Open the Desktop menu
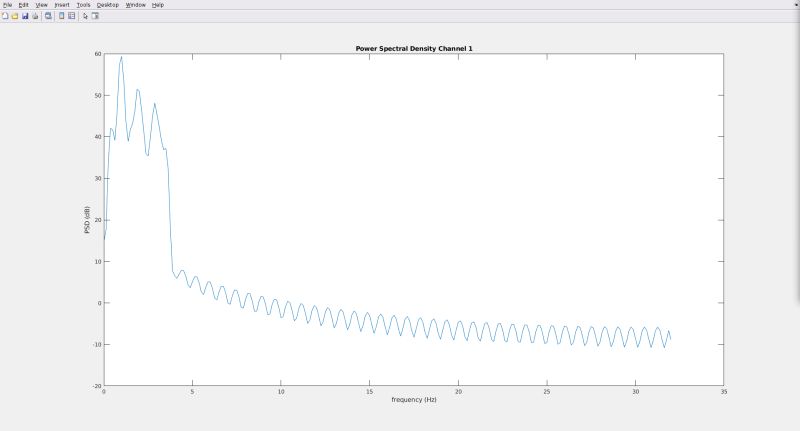Viewport: 800px width, 431px height. point(108,5)
